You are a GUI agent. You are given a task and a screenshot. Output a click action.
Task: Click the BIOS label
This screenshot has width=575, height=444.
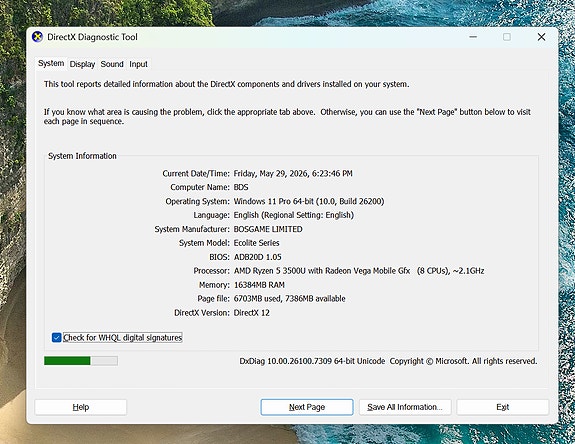click(219, 257)
